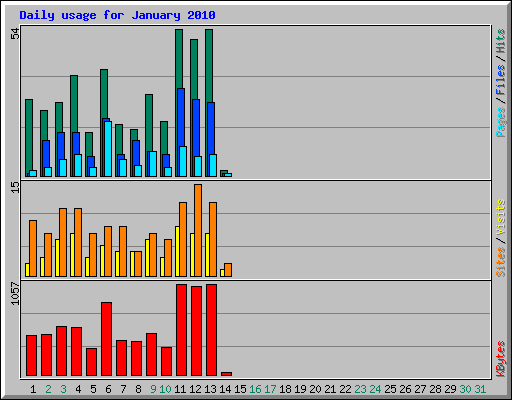Click the '1057' KBytes scale label

pyautogui.click(x=15, y=293)
